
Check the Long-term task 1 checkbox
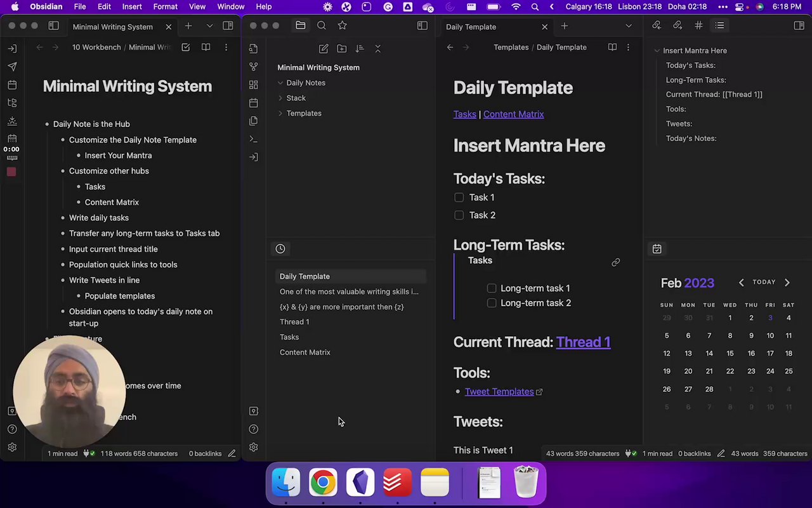(492, 288)
